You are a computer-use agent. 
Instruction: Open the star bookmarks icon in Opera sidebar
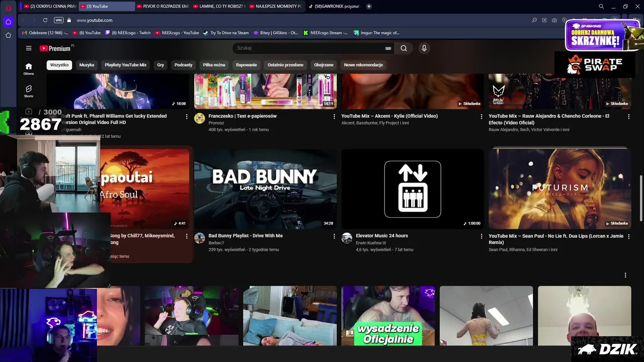[8, 35]
